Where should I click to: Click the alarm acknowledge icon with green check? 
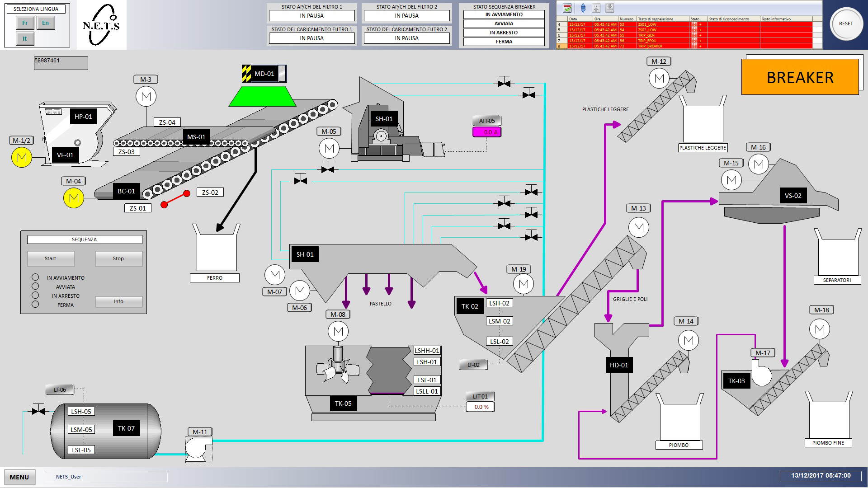pyautogui.click(x=567, y=8)
